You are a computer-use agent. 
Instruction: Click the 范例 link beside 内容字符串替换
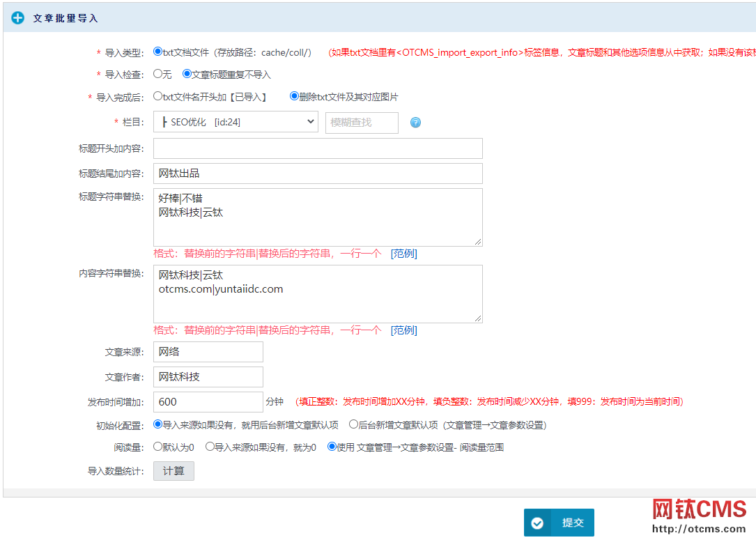pyautogui.click(x=403, y=330)
